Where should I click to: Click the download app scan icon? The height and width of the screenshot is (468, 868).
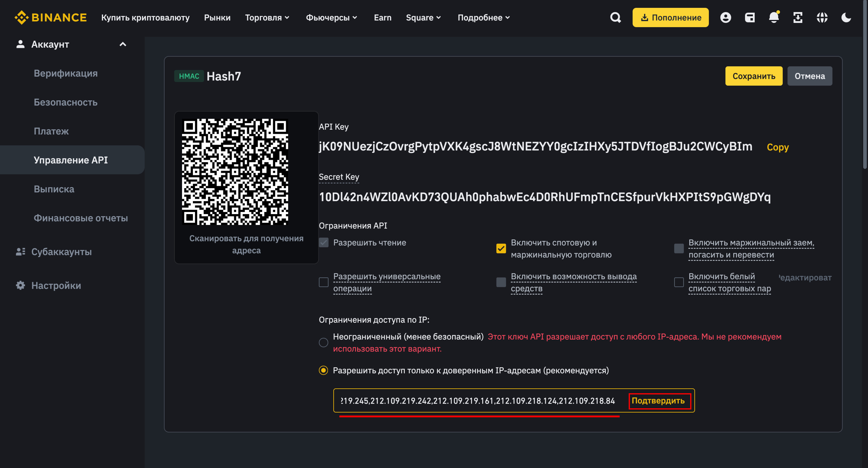tap(798, 17)
